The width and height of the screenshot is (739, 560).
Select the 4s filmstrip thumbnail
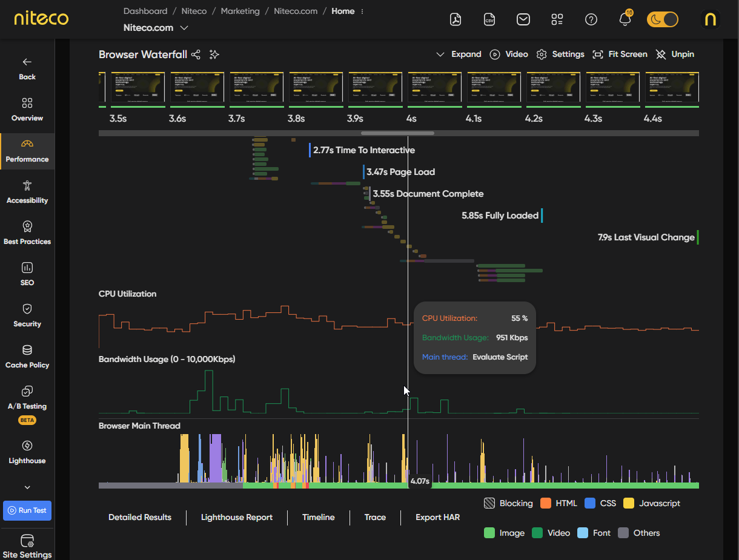point(435,89)
